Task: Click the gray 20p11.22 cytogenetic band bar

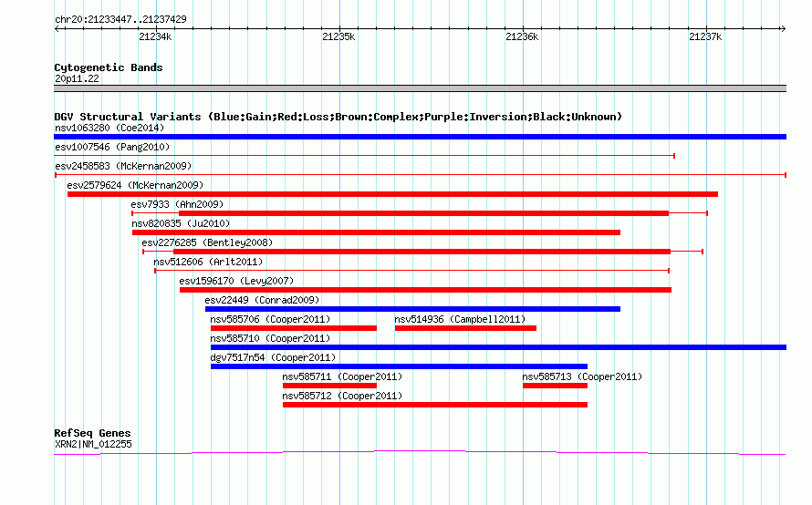Action: [420, 88]
